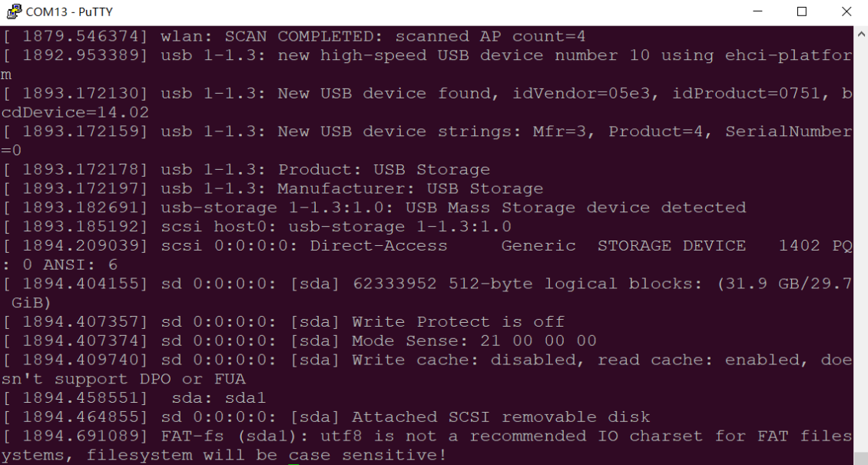Click the scrollbar up arrow
The height and width of the screenshot is (465, 868).
point(861,33)
